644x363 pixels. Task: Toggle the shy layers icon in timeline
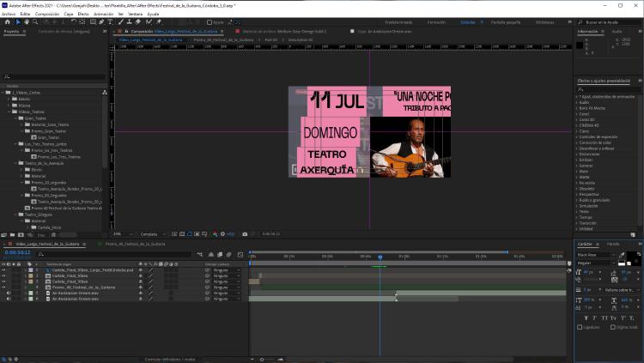pyautogui.click(x=210, y=255)
